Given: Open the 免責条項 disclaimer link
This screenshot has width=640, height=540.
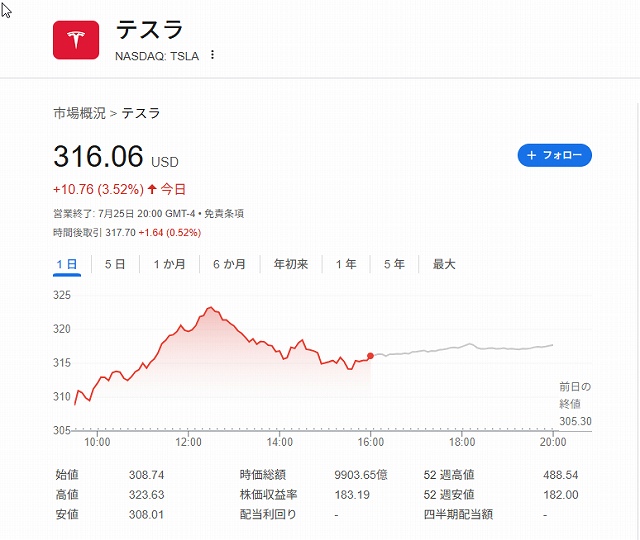Looking at the screenshot, I should point(224,213).
